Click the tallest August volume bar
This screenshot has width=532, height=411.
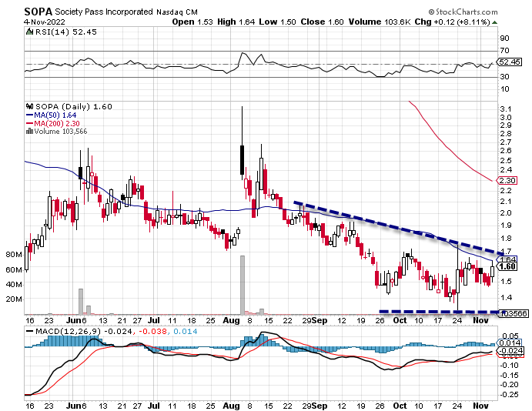[243, 285]
